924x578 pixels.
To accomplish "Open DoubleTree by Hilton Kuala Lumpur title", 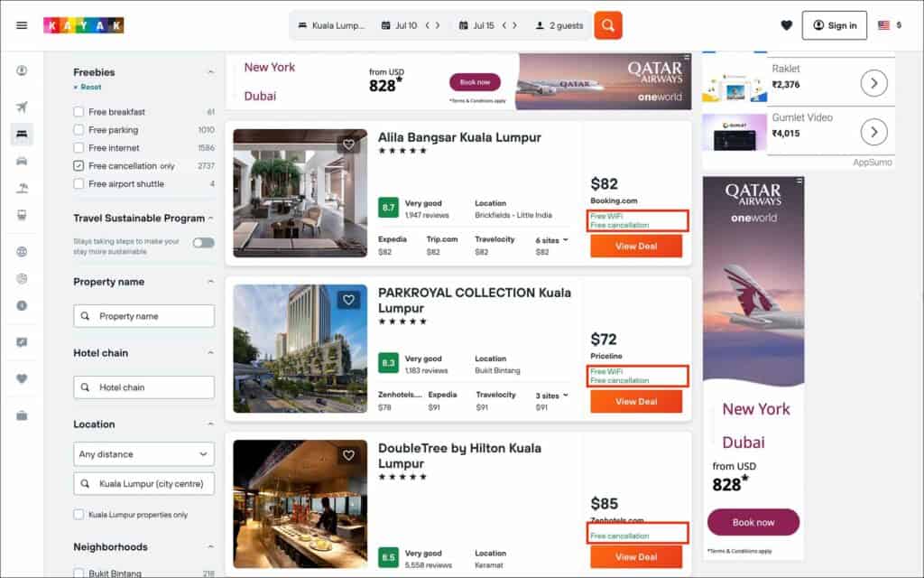I will (x=459, y=455).
